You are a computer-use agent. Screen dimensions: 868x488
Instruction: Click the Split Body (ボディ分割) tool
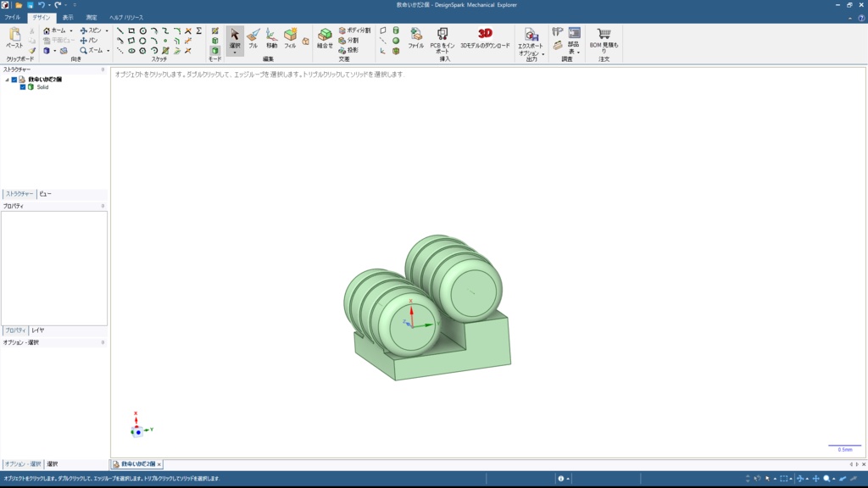[x=354, y=30]
